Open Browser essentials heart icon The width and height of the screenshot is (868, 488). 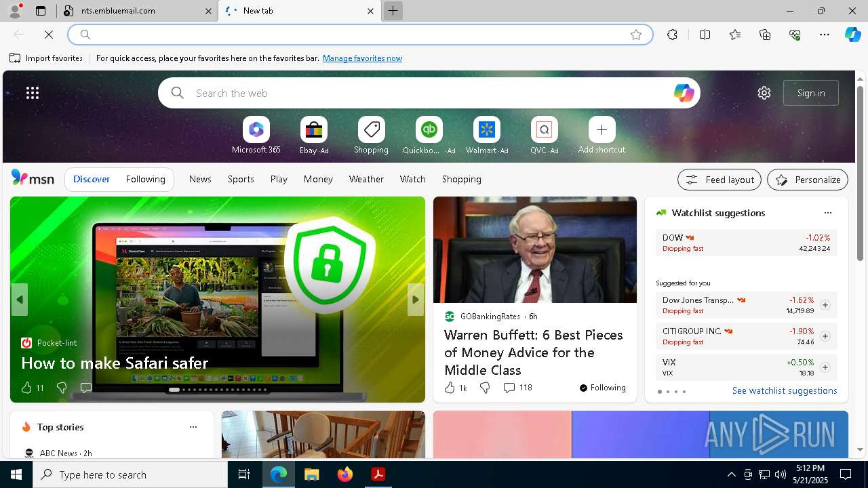coord(795,35)
